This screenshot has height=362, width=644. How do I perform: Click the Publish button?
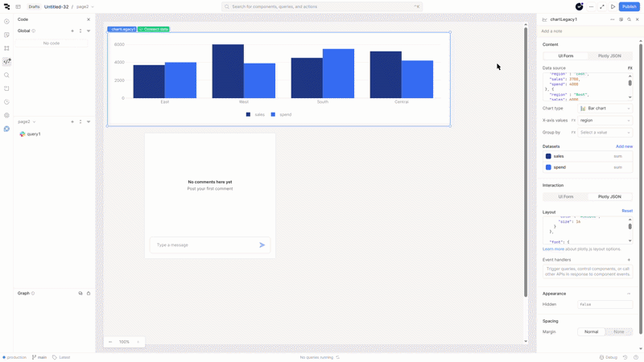630,6
